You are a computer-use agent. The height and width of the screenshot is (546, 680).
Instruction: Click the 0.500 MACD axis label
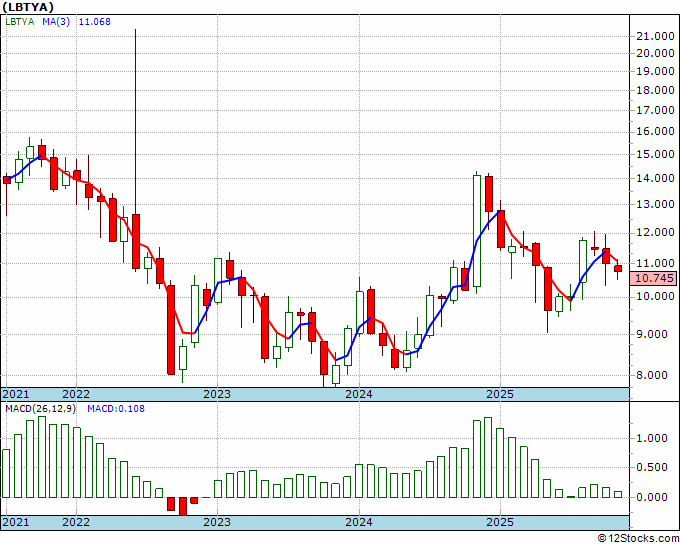(x=651, y=468)
